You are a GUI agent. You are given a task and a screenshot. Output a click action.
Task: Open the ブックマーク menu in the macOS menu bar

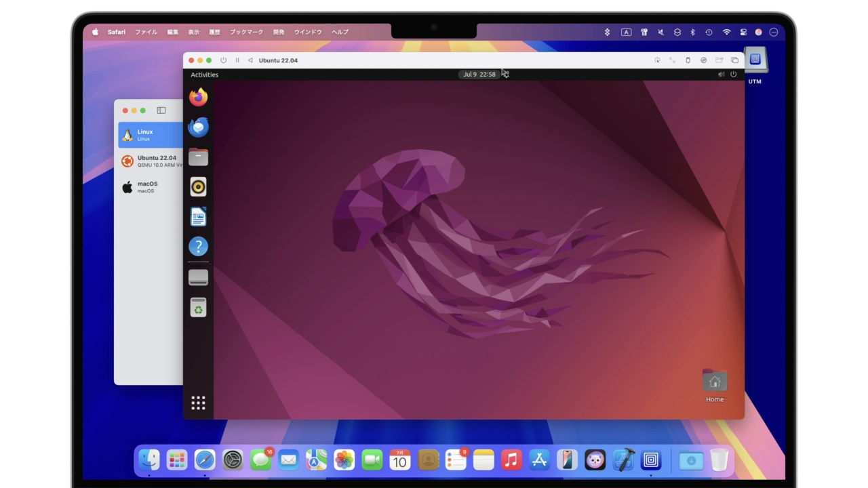click(246, 32)
